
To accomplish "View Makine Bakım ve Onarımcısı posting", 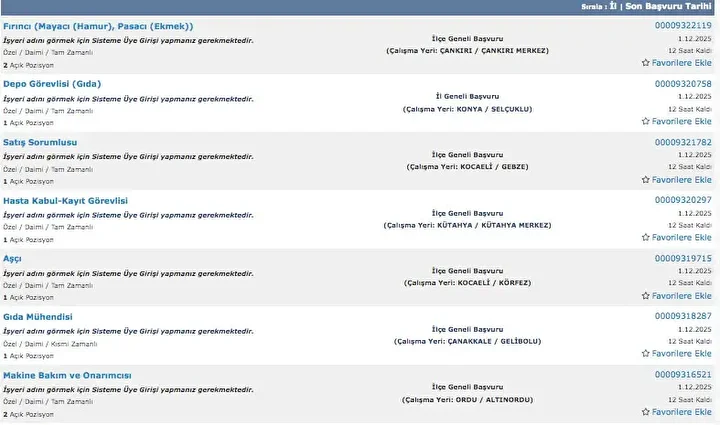I will 67,375.
